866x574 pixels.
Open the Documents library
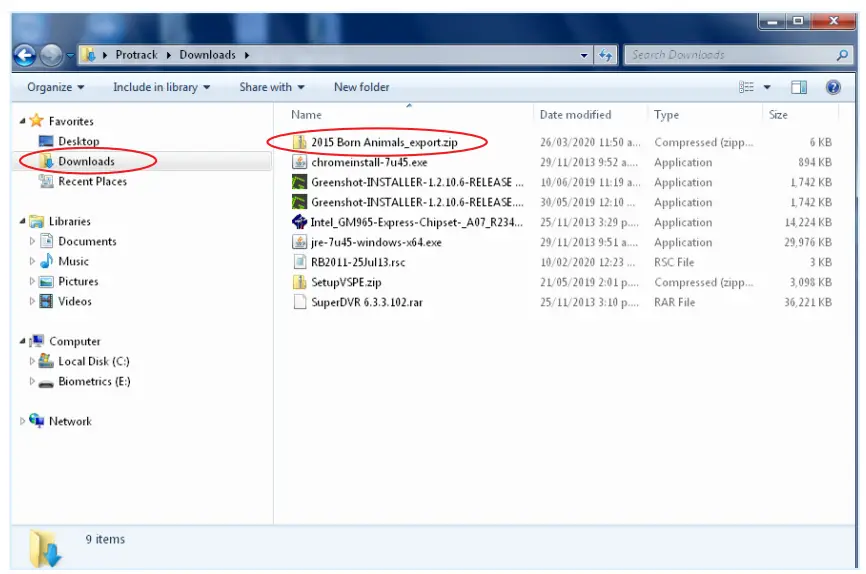[87, 241]
